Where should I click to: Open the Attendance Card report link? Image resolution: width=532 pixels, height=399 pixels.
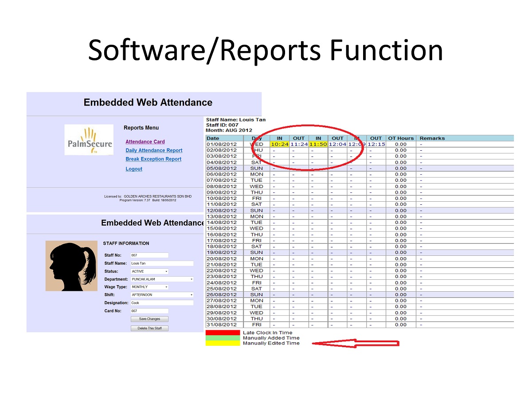click(x=145, y=142)
